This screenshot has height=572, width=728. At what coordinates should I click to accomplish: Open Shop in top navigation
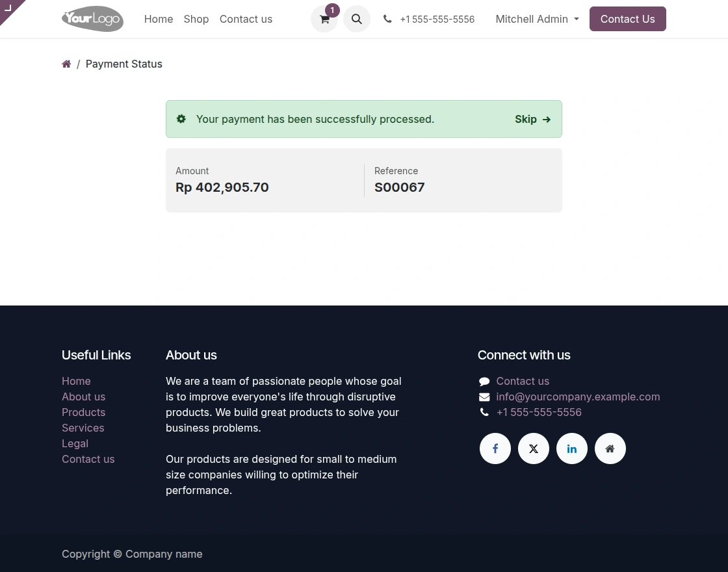(196, 19)
